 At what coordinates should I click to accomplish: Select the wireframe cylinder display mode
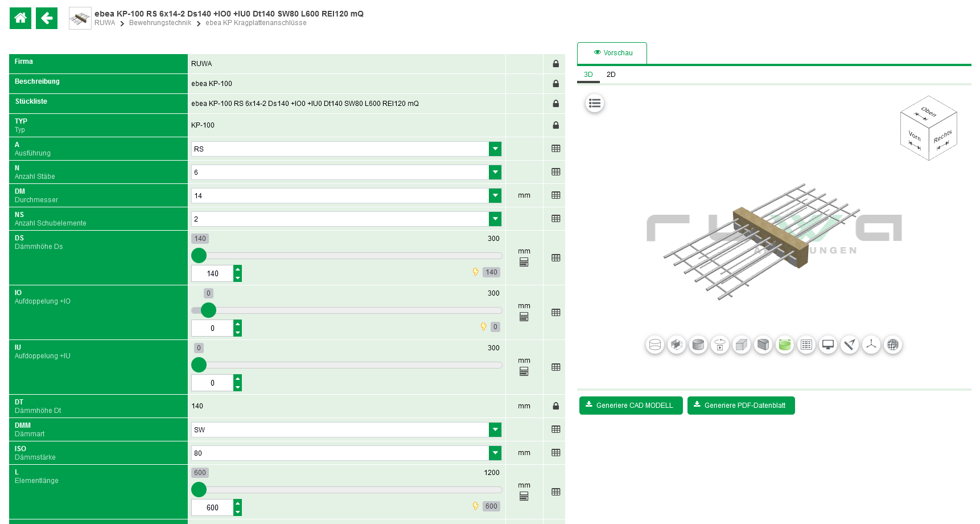tap(655, 345)
